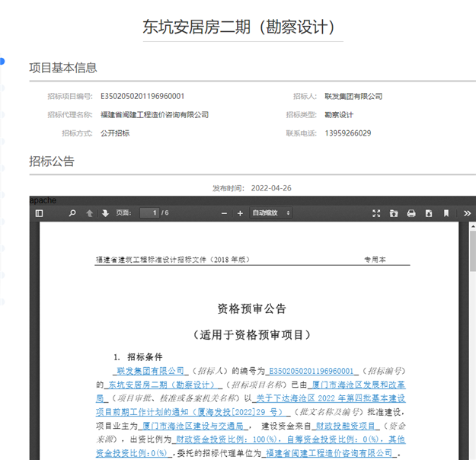
Task: Click the publish date 2022-04-26
Action: [271, 188]
